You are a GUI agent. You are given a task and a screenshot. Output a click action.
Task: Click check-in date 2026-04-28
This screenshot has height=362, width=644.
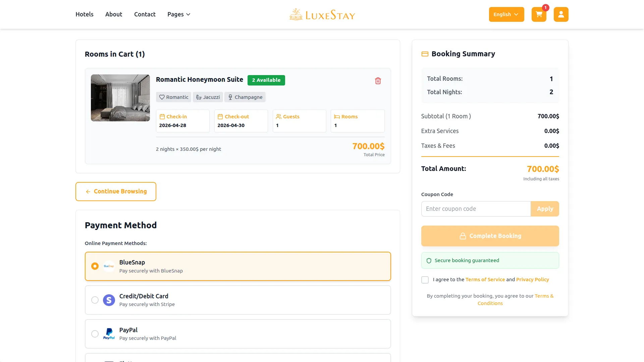(173, 125)
